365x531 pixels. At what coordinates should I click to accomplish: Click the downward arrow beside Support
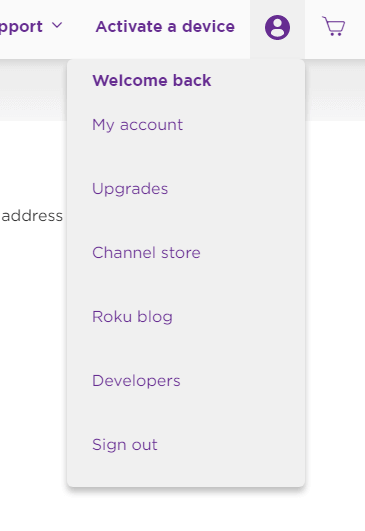[x=57, y=25]
